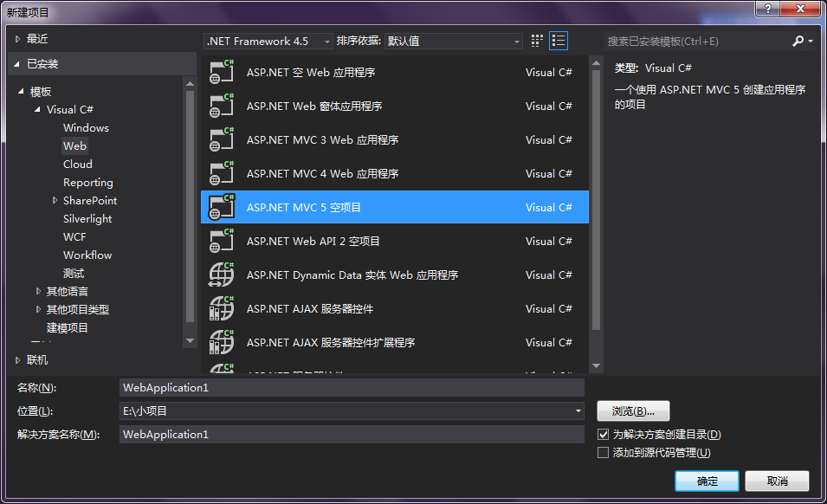Click the ASP.NET MVC 4 Web template icon
Image resolution: width=827 pixels, height=504 pixels.
[222, 173]
